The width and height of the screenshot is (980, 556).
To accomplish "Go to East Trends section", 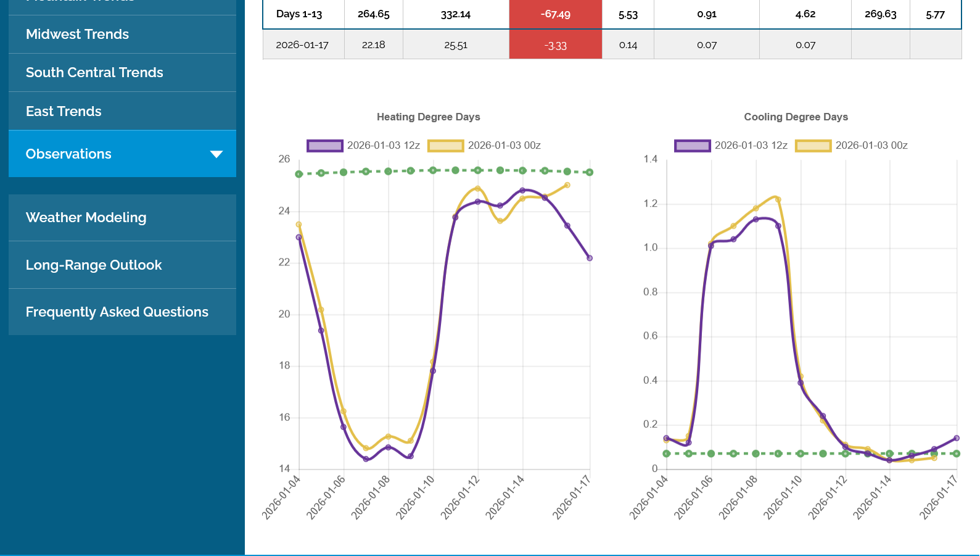I will pyautogui.click(x=64, y=112).
